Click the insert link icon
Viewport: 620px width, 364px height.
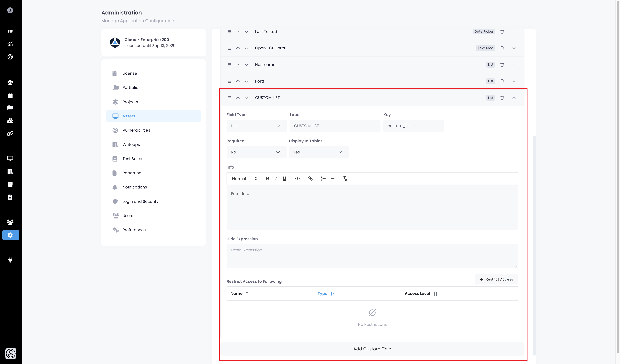coord(310,179)
